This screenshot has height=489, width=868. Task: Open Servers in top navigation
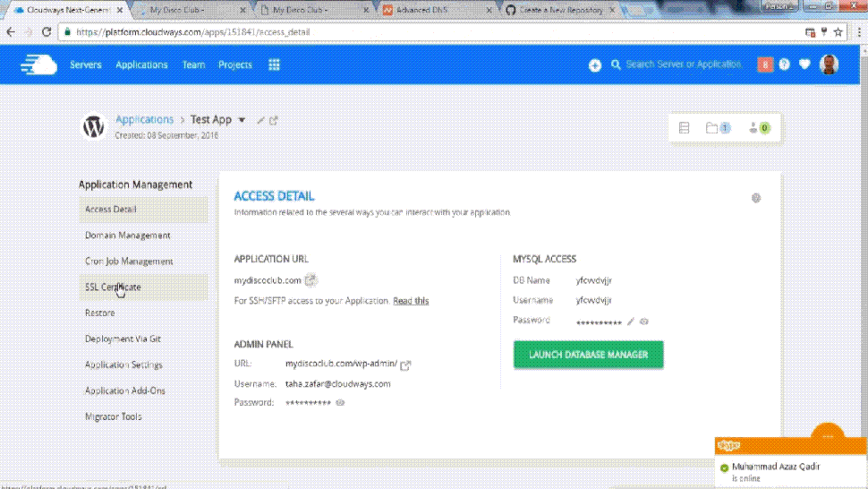tap(86, 64)
